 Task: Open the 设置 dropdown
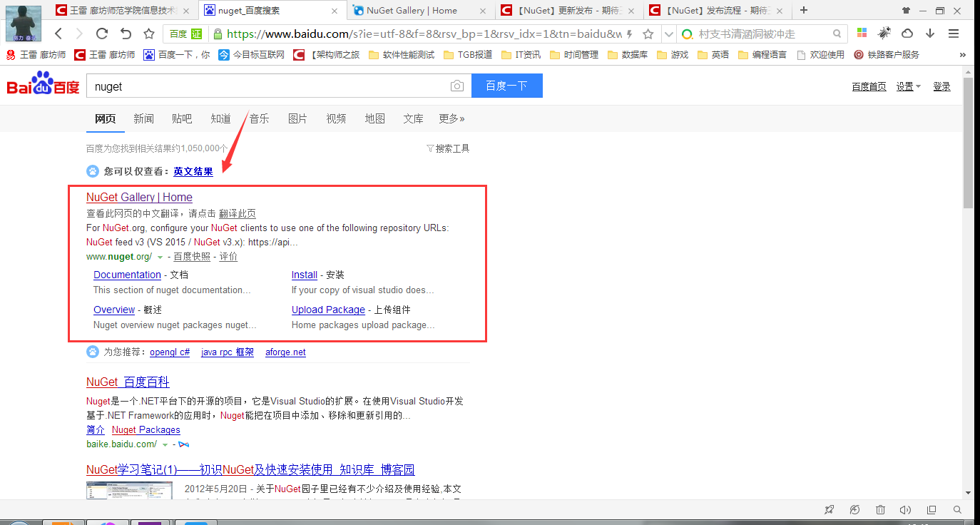point(908,86)
